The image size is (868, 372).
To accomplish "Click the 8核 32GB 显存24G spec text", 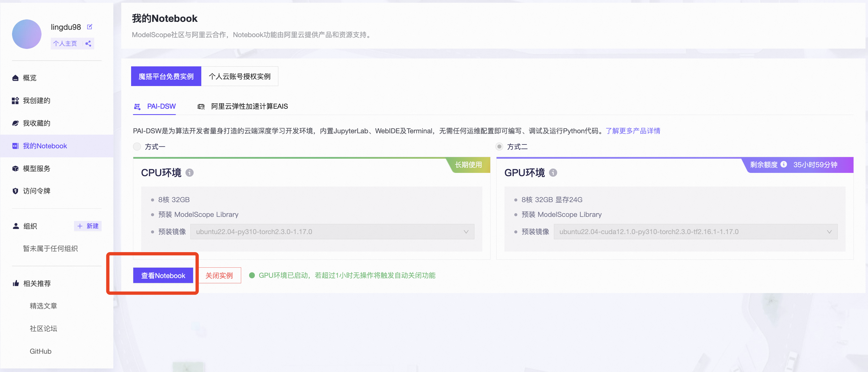I will (x=552, y=199).
